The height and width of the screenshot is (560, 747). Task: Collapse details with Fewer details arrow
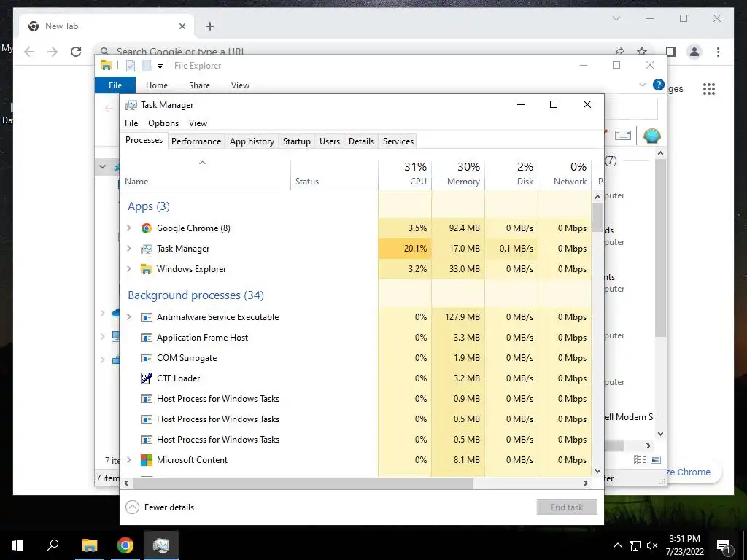point(132,507)
